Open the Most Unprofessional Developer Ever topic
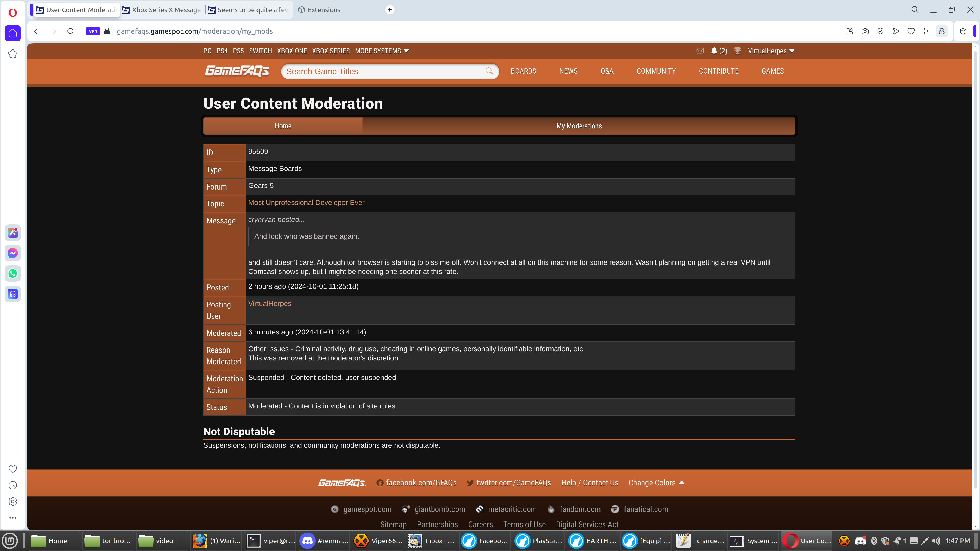The height and width of the screenshot is (551, 980). pyautogui.click(x=306, y=203)
